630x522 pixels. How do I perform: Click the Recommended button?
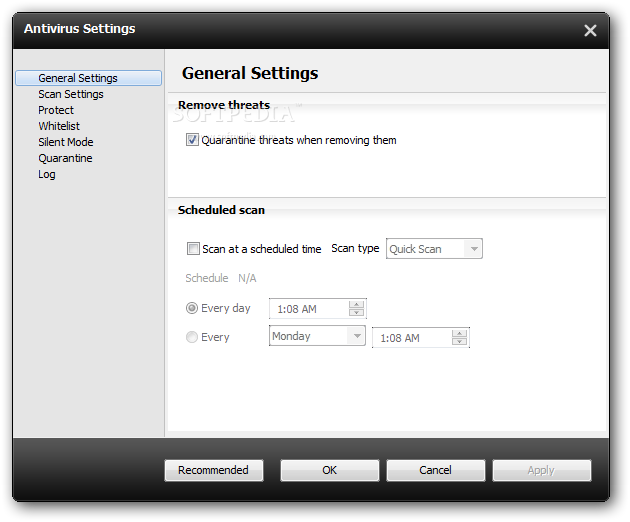[x=214, y=470]
